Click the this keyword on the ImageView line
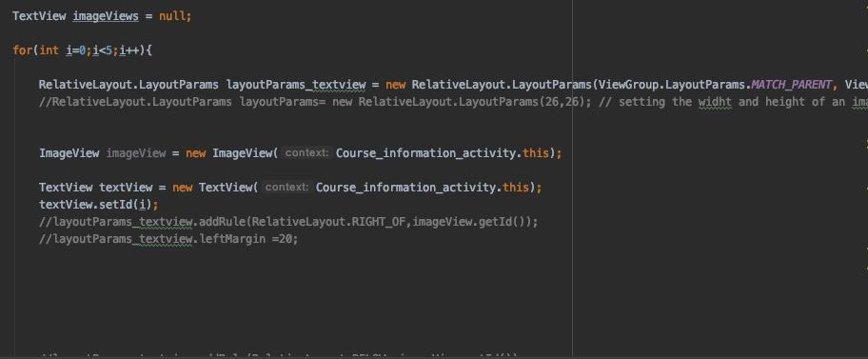The height and width of the screenshot is (359, 868). pyautogui.click(x=536, y=153)
